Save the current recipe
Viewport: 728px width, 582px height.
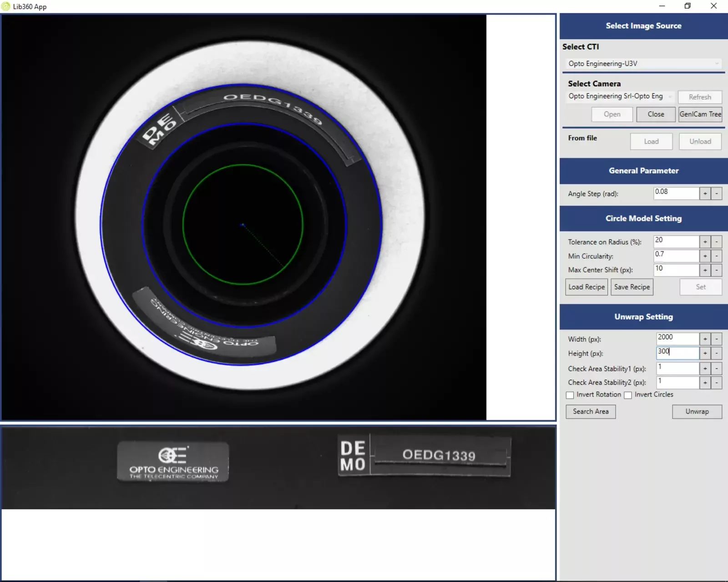point(632,287)
